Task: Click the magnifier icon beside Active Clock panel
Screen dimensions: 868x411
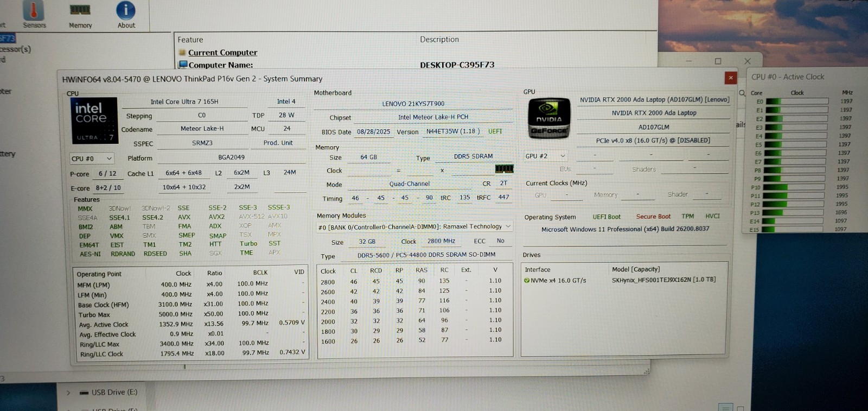Action: [x=742, y=93]
